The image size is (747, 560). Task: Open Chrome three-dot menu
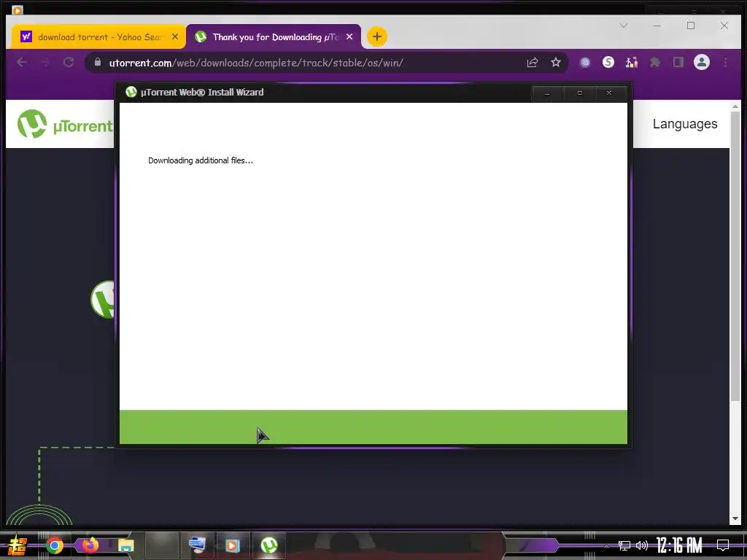(726, 63)
